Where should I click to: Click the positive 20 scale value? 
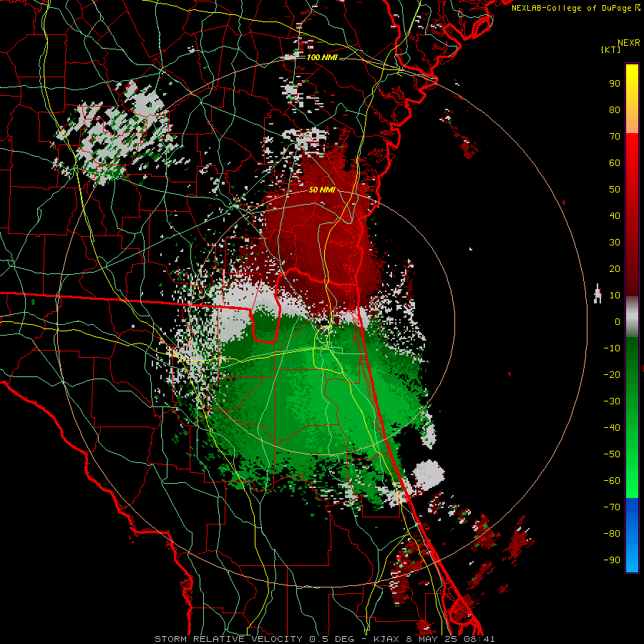615,268
